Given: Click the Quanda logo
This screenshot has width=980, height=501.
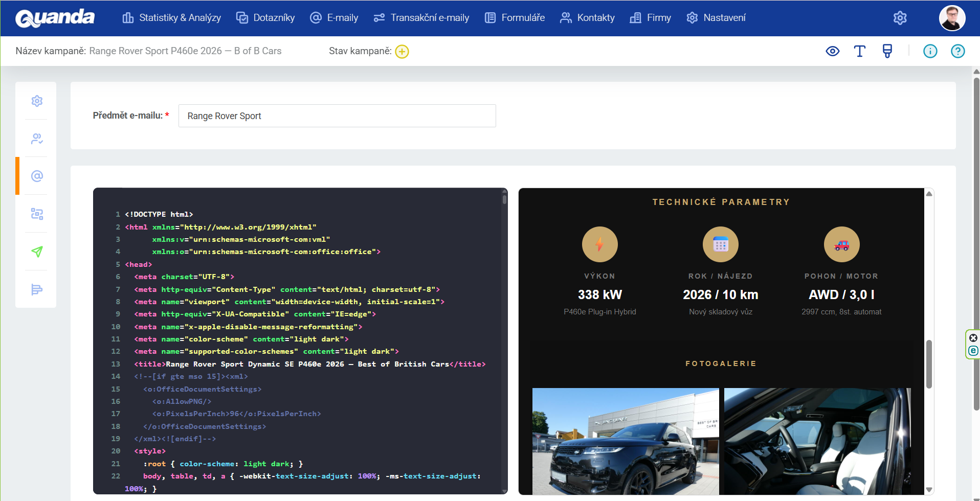Looking at the screenshot, I should tap(55, 18).
